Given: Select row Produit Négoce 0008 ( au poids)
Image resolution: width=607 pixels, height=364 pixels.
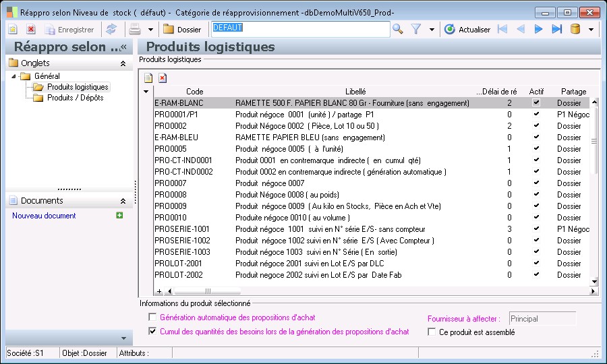Looking at the screenshot, I should click(287, 195).
